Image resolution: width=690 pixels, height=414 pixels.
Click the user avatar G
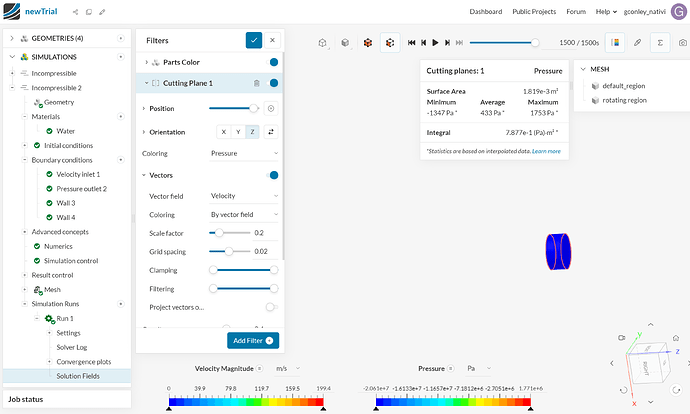[x=679, y=12]
